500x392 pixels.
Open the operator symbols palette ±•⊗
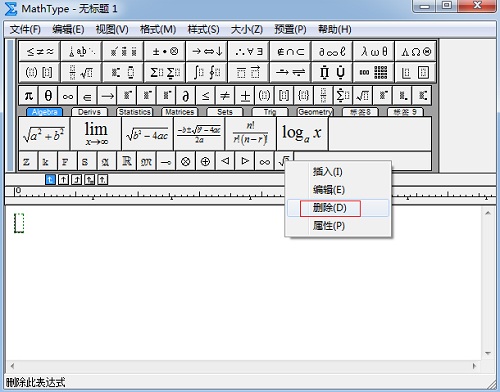(165, 51)
